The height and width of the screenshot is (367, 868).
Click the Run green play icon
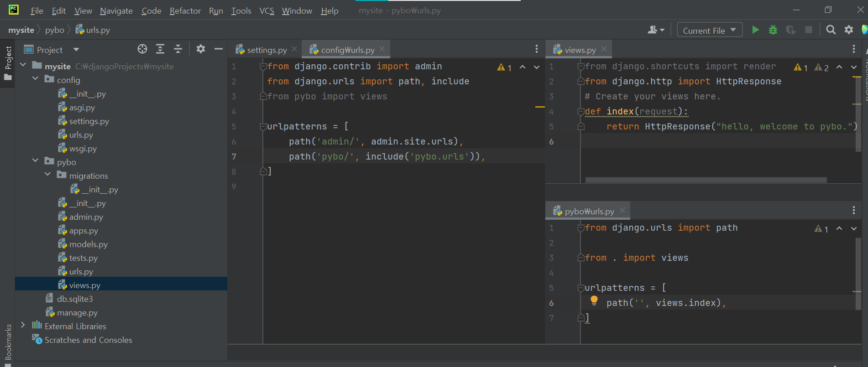click(x=755, y=30)
